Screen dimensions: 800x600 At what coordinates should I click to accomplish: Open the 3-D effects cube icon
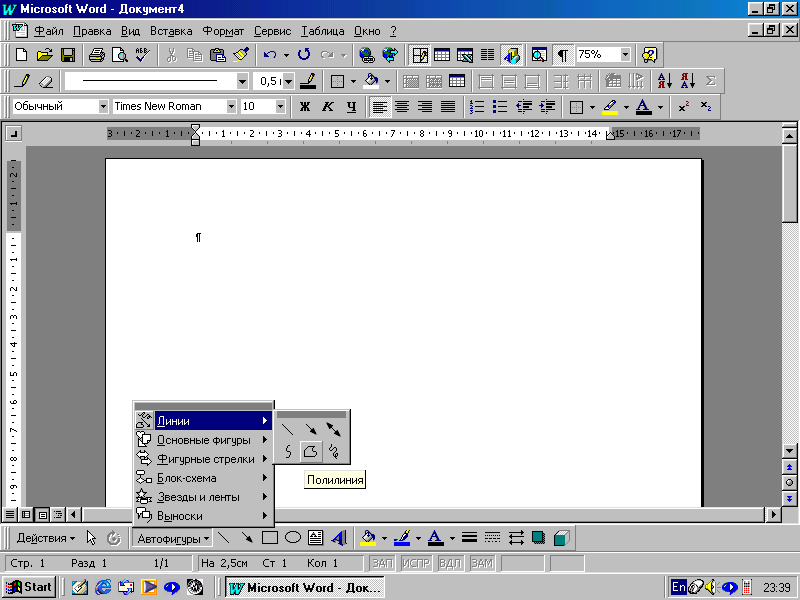(562, 538)
